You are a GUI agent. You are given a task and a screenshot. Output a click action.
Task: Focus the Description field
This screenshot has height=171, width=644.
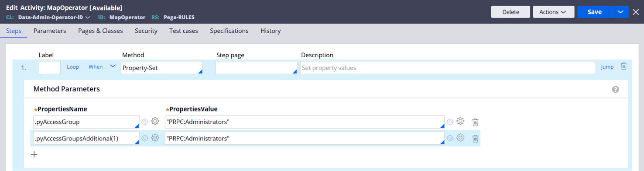[448, 67]
